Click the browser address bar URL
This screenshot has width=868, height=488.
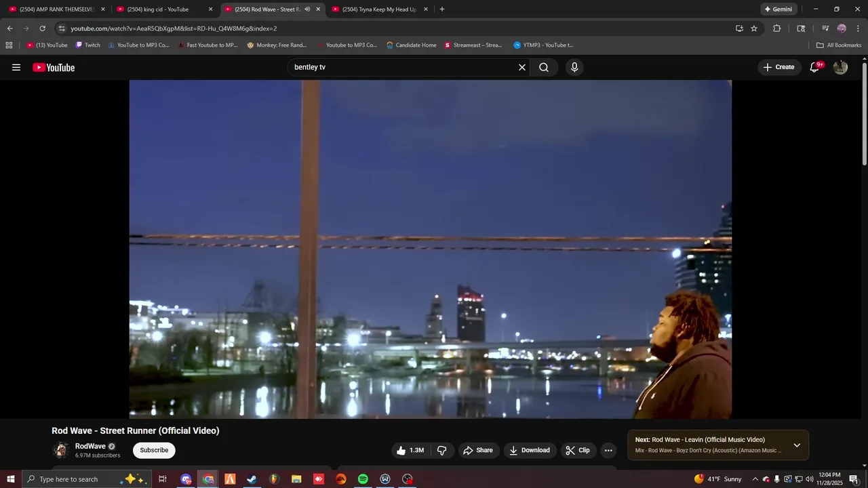point(174,28)
